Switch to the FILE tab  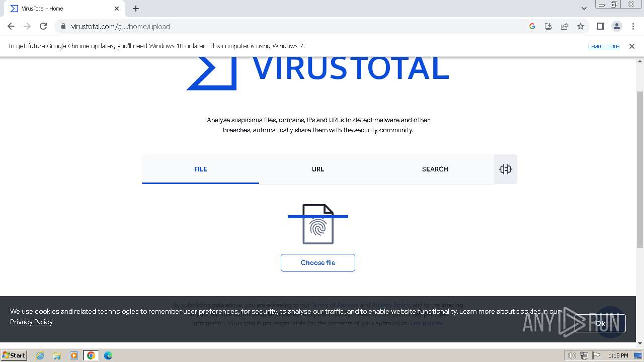click(200, 169)
